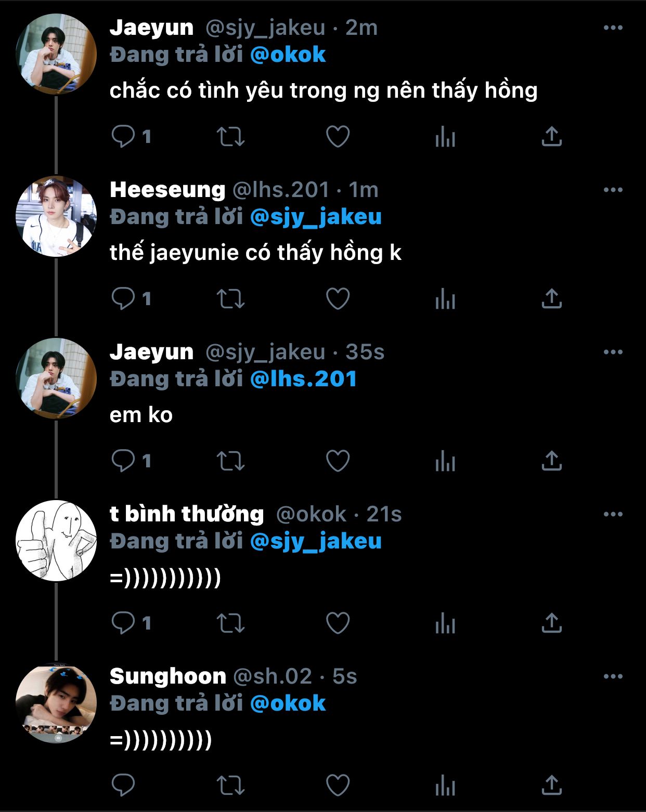Like Jaeyun's "em ko" tweet
The image size is (646, 812).
[x=338, y=461]
